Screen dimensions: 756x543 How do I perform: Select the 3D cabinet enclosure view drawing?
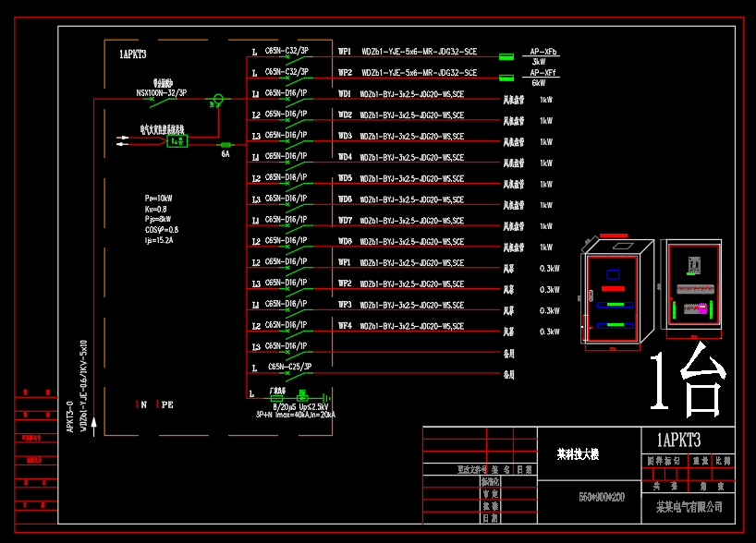point(617,292)
